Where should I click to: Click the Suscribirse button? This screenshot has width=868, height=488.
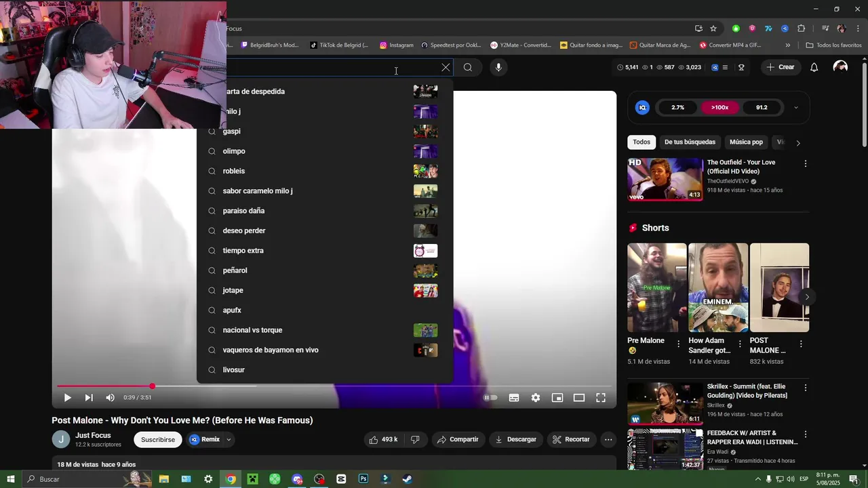pos(158,439)
